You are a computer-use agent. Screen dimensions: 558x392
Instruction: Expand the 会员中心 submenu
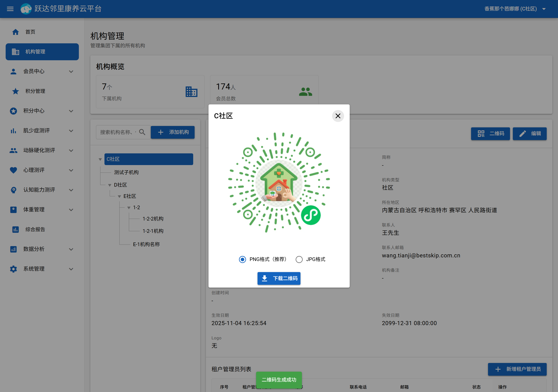coord(71,72)
